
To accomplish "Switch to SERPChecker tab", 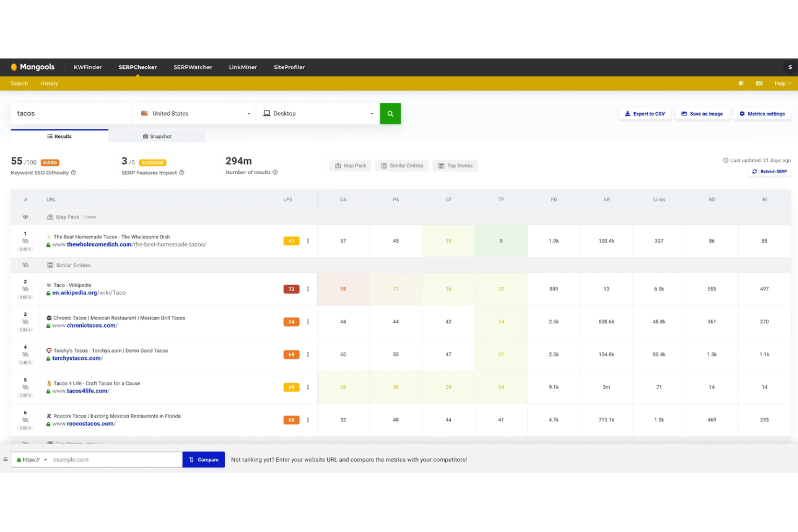I will tap(137, 67).
